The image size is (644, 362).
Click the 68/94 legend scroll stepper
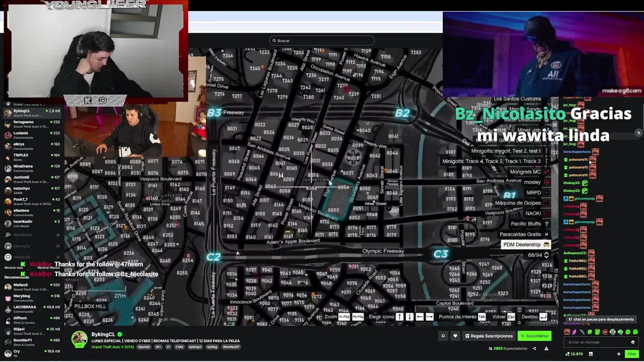pos(546,255)
